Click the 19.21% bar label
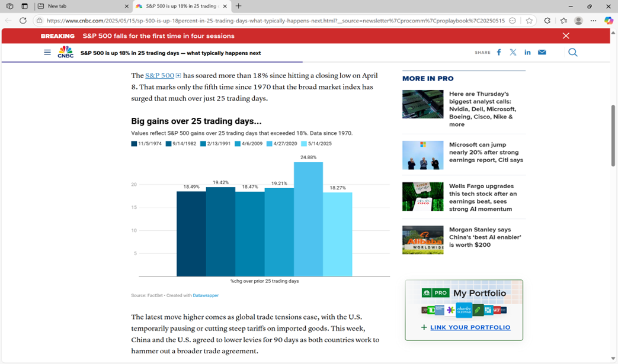Image resolution: width=618 pixels, height=364 pixels. (279, 183)
